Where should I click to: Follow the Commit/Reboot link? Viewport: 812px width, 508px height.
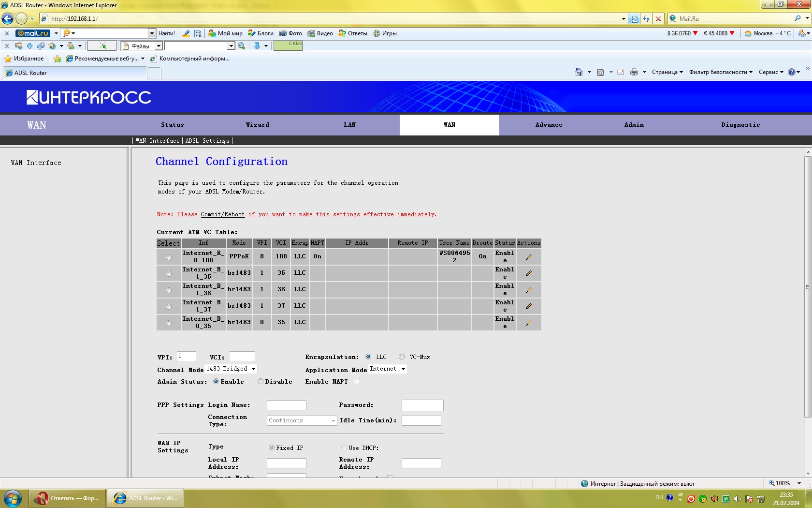point(222,214)
